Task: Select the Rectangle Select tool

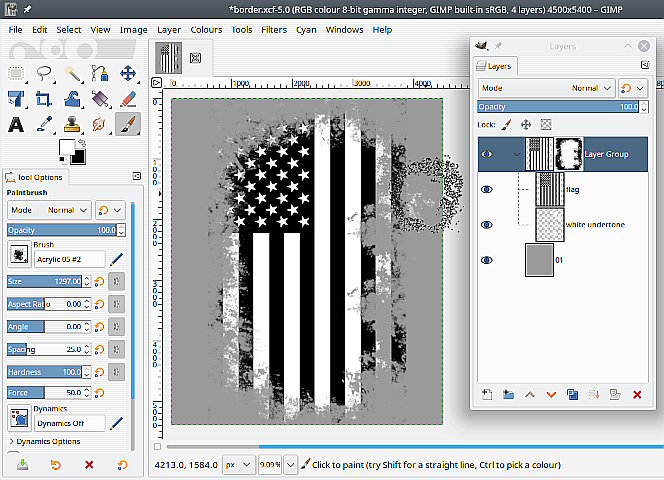Action: (x=16, y=73)
